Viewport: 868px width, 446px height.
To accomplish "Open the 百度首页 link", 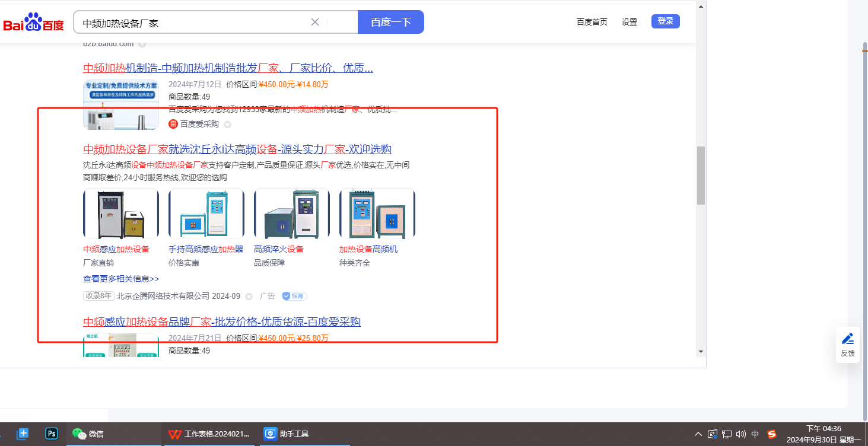I will [592, 22].
